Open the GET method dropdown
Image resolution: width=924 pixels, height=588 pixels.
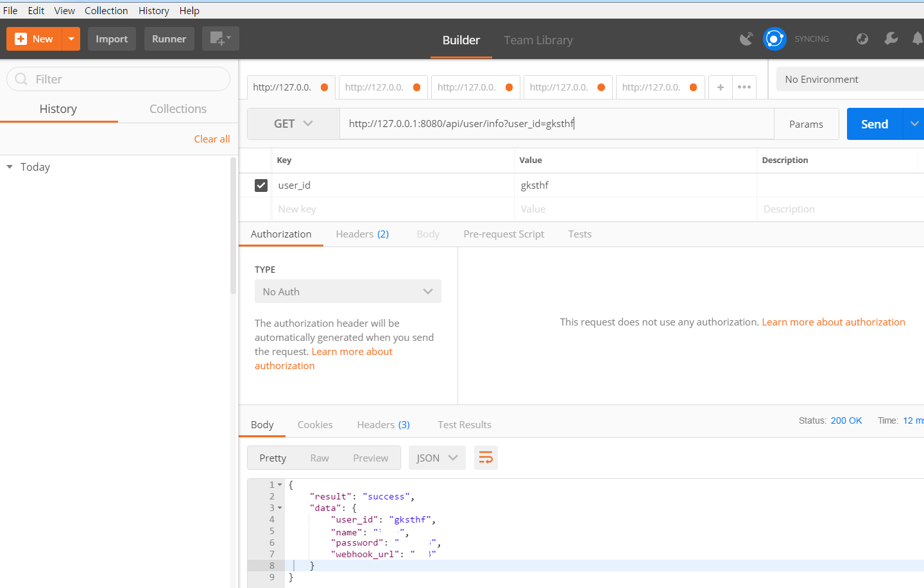tap(293, 123)
